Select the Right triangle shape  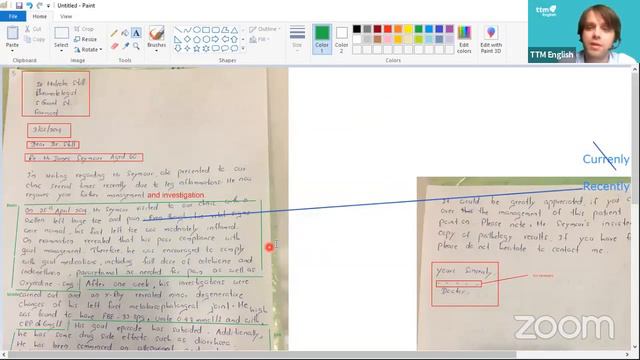[178, 39]
